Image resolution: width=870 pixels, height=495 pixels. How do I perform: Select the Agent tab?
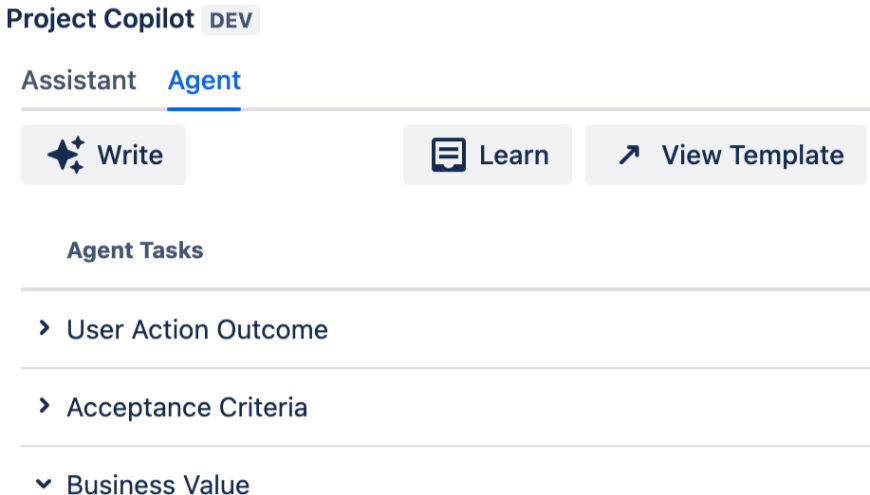(x=204, y=80)
